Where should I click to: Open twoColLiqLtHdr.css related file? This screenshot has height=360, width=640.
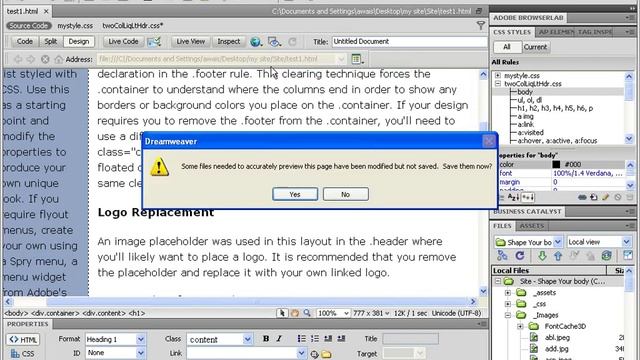click(133, 26)
